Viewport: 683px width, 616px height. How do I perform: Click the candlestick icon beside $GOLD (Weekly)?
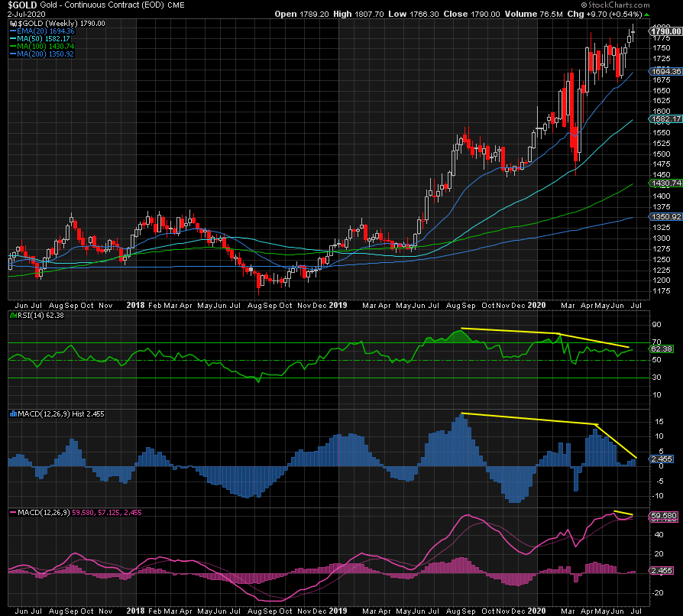tap(11, 24)
